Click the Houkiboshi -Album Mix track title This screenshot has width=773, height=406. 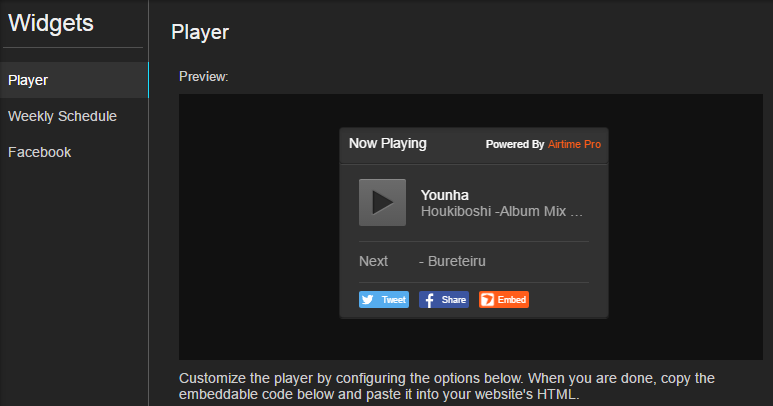click(x=501, y=212)
